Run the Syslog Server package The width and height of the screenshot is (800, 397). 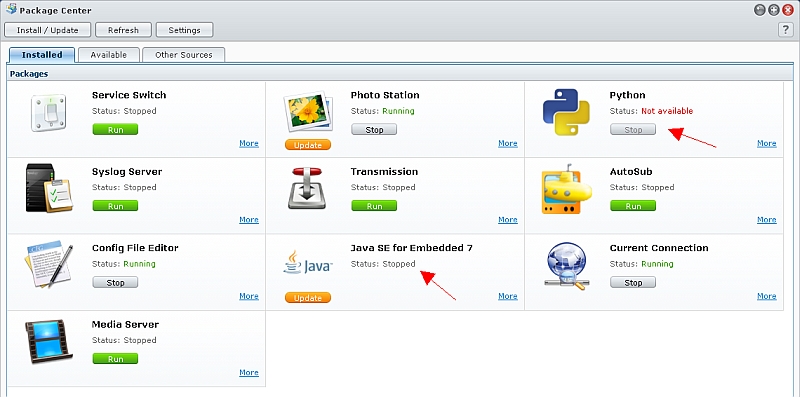pos(115,206)
